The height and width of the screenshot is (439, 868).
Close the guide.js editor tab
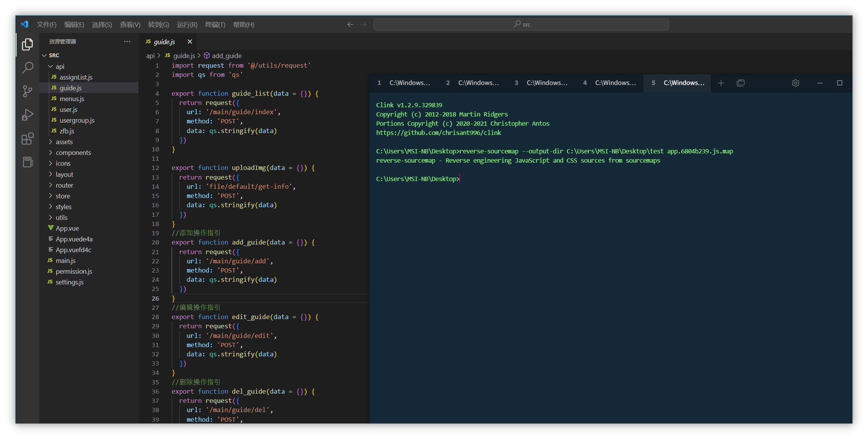pyautogui.click(x=190, y=42)
